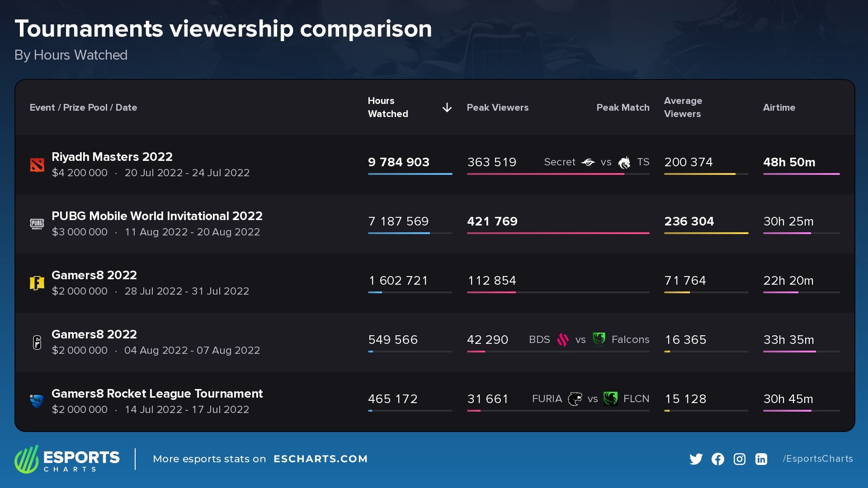Viewport: 868px width, 488px height.
Task: Click PUBG Mobile peak viewers bar
Action: 558,233
